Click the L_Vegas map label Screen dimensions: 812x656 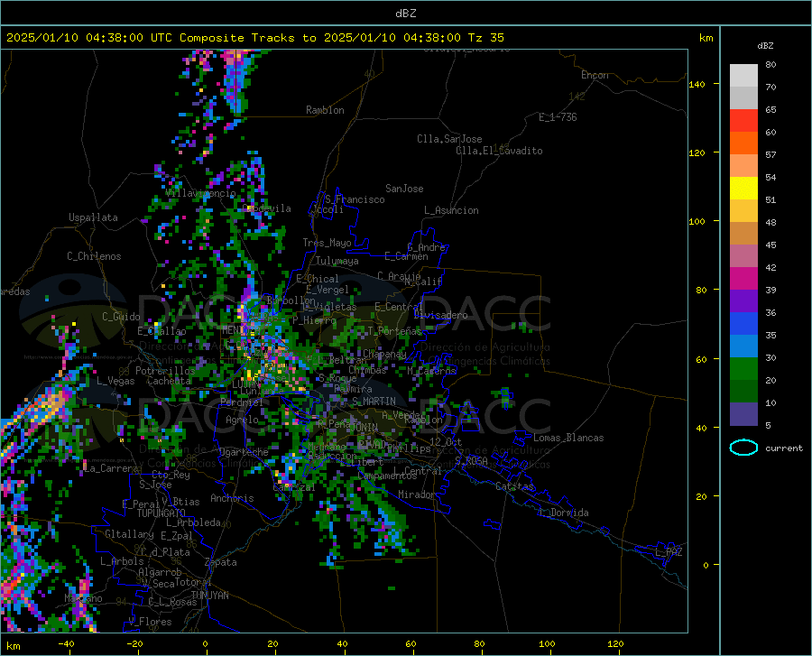click(115, 381)
